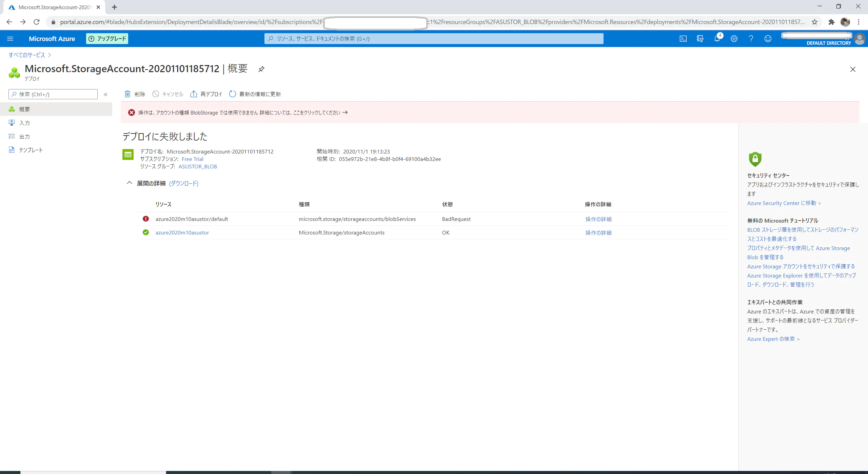This screenshot has height=474, width=868.
Task: Click the global resource search field
Action: [x=434, y=39]
